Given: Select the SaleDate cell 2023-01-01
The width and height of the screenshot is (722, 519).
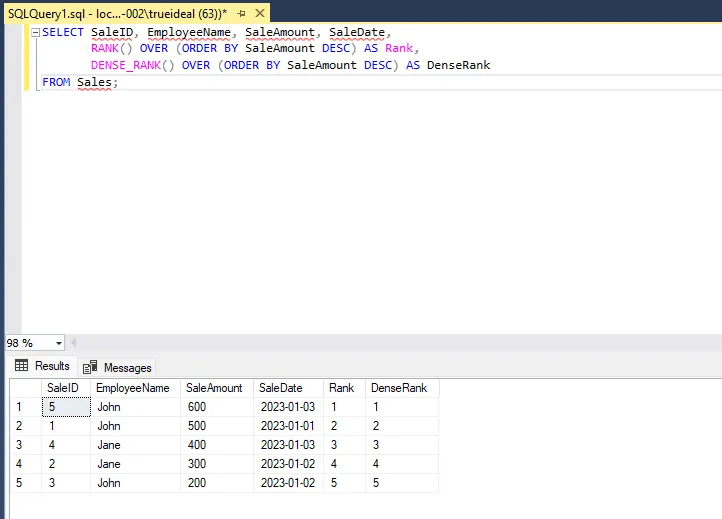Looking at the screenshot, I should pyautogui.click(x=288, y=426).
